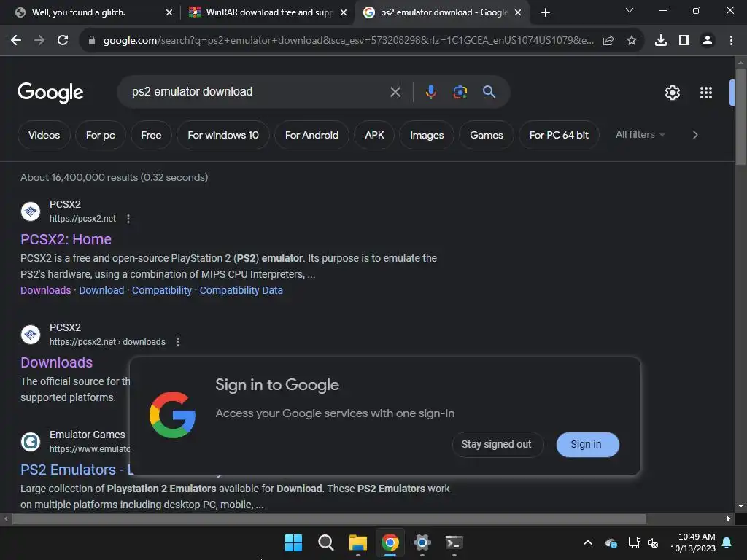Open the Chrome profile icon
Viewport: 747px width, 560px height.
708,41
